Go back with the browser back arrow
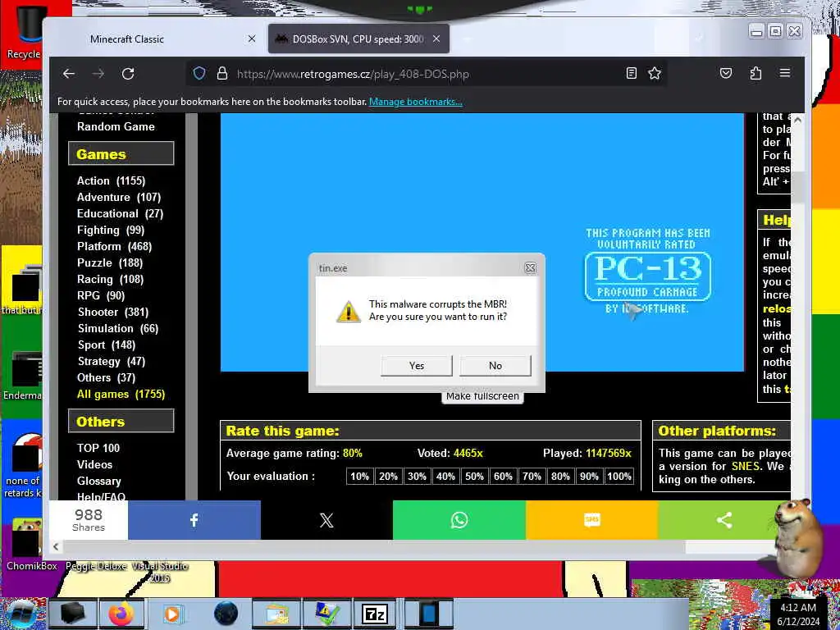This screenshot has width=840, height=630. point(69,73)
